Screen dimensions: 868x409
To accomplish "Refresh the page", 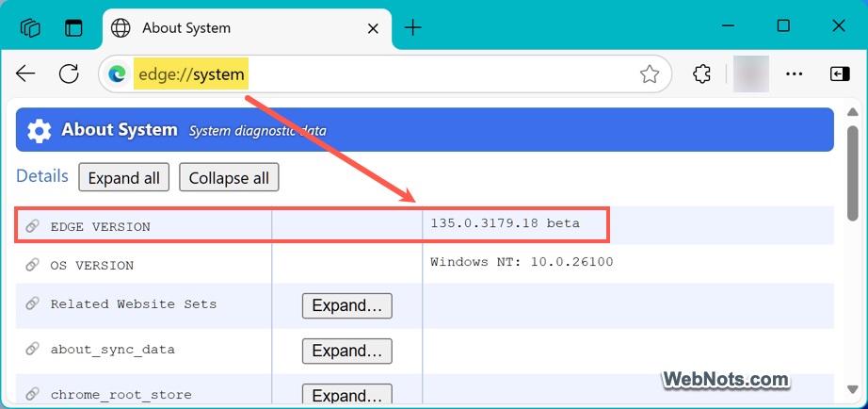I will [x=70, y=74].
